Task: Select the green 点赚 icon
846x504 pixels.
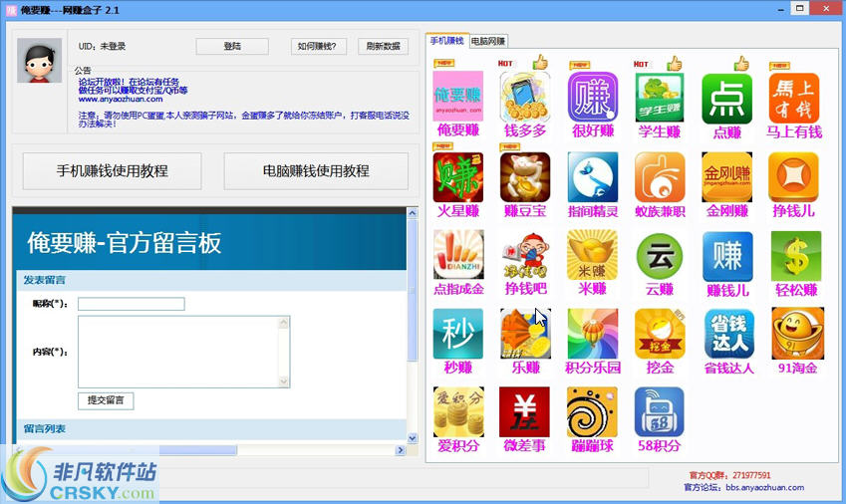Action: tap(726, 99)
